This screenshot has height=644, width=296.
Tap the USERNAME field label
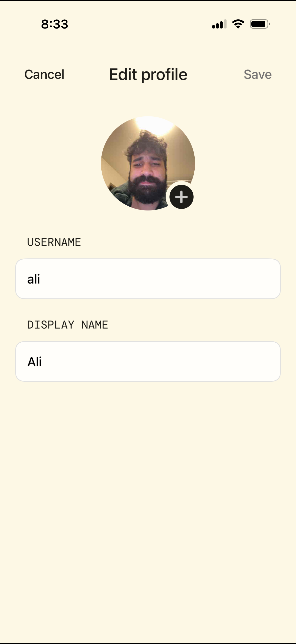point(54,242)
